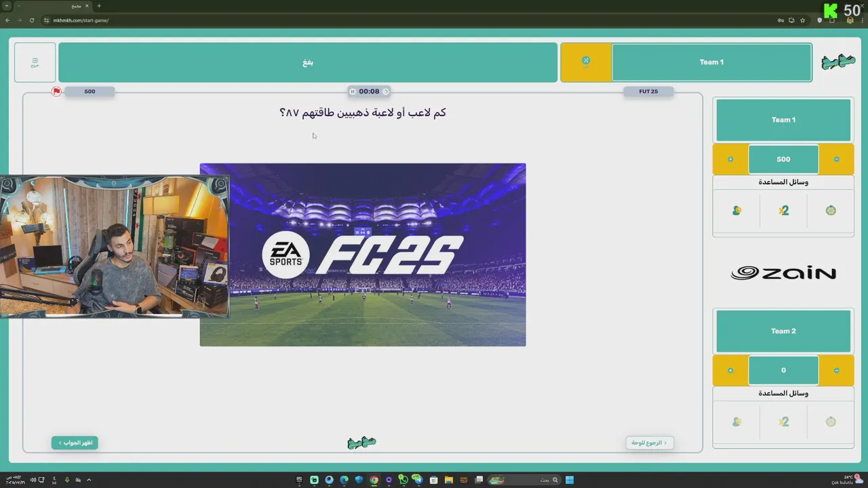This screenshot has width=868, height=488.
Task: Open the Windows Start button in taskbar
Action: coord(570,480)
